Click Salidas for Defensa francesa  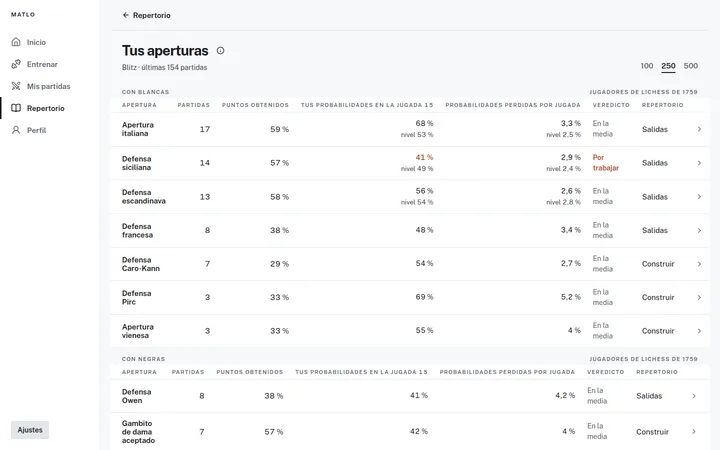[655, 231]
